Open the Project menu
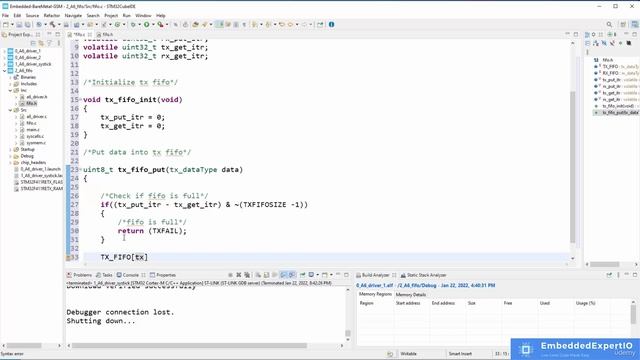The image size is (640, 360). click(x=111, y=16)
